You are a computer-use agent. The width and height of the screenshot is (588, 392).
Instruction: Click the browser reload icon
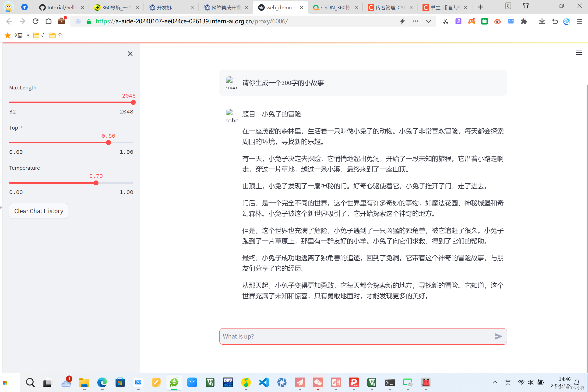coord(35,21)
